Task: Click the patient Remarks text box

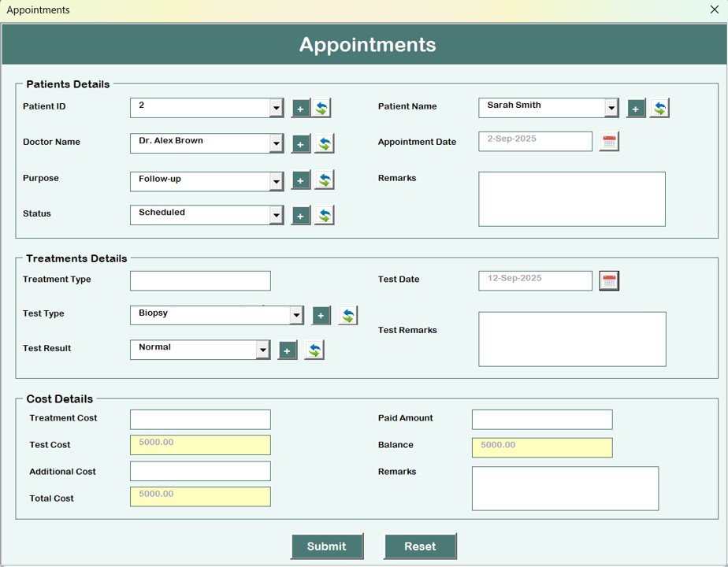Action: point(571,199)
